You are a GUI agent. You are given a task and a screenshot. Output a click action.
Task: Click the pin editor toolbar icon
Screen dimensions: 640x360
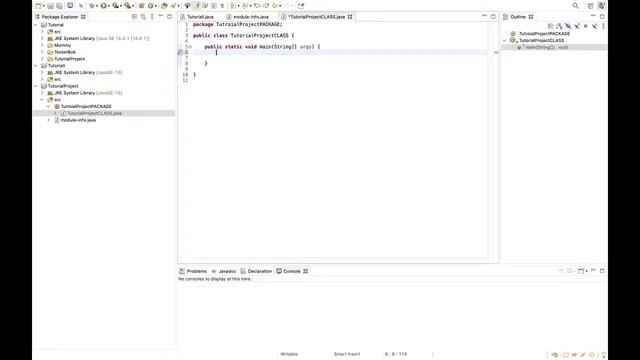click(301, 6)
